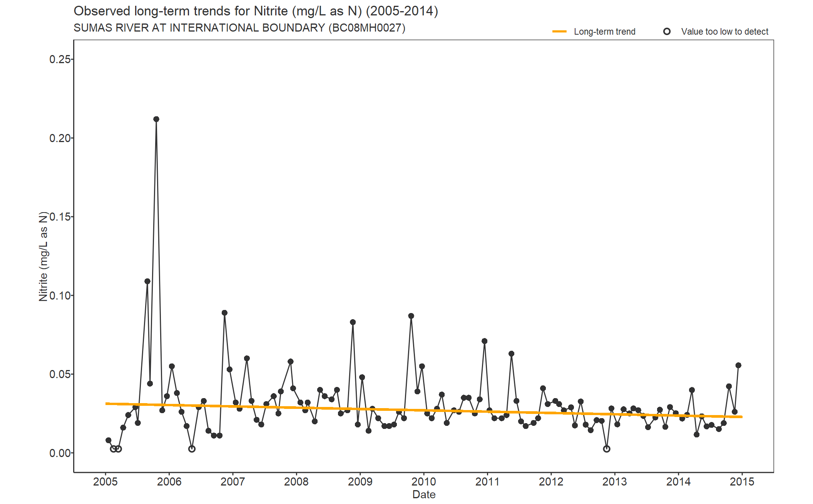Click the late-2010 peak point near 0.07
The width and height of the screenshot is (813, 504).
tap(485, 341)
